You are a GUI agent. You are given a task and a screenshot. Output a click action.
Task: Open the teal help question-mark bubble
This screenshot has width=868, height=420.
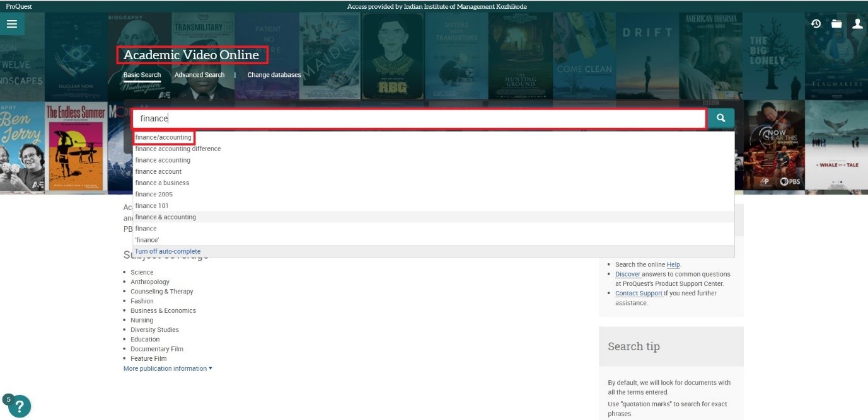[19, 406]
